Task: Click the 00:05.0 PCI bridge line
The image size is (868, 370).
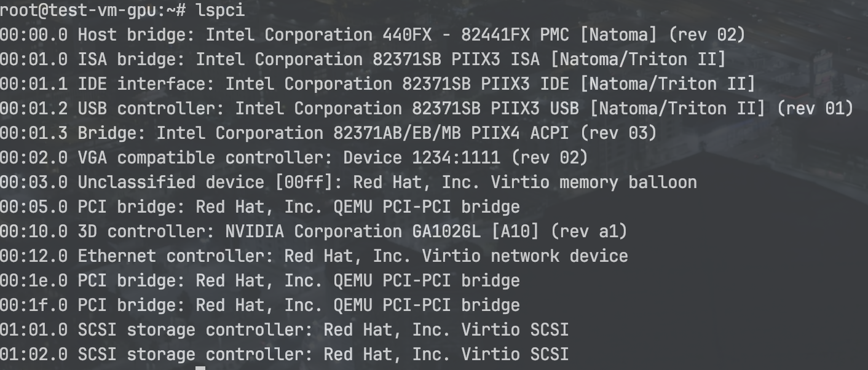Action: [x=259, y=207]
